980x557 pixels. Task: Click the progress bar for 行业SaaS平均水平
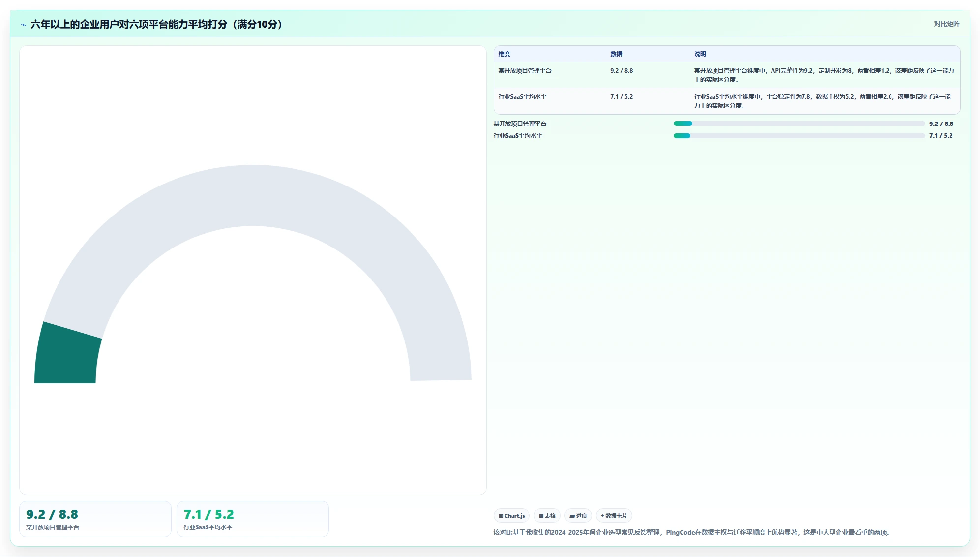pos(799,136)
